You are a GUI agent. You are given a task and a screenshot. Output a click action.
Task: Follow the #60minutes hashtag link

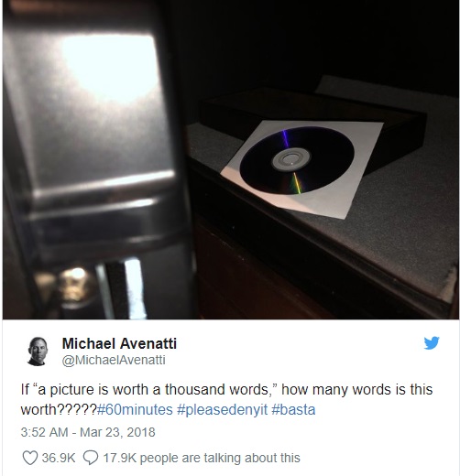coord(135,409)
